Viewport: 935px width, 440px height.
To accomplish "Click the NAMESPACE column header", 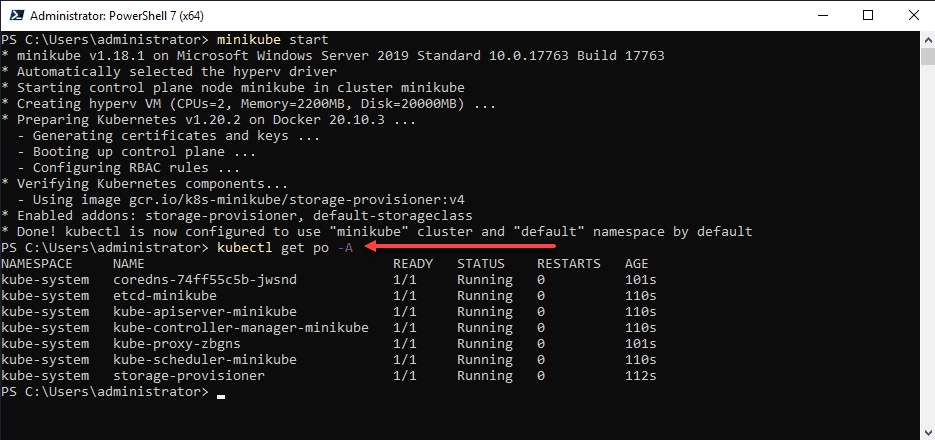I will point(38,264).
